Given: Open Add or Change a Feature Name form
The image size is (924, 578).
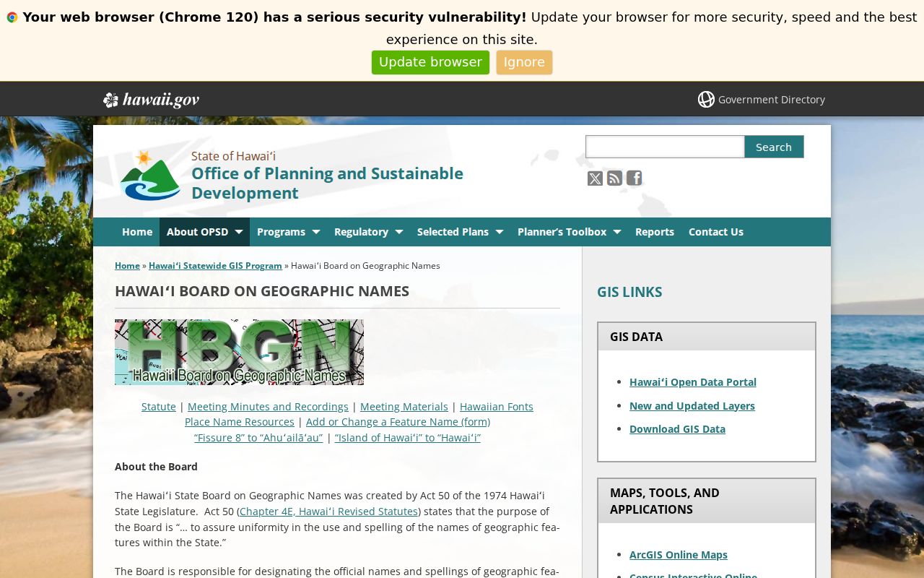Looking at the screenshot, I should pos(398,422).
